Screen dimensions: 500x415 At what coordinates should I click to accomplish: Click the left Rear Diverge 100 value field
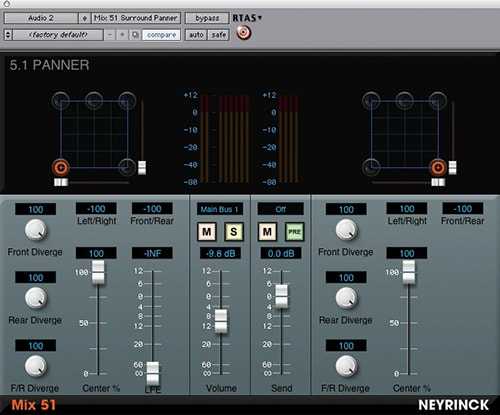point(36,277)
